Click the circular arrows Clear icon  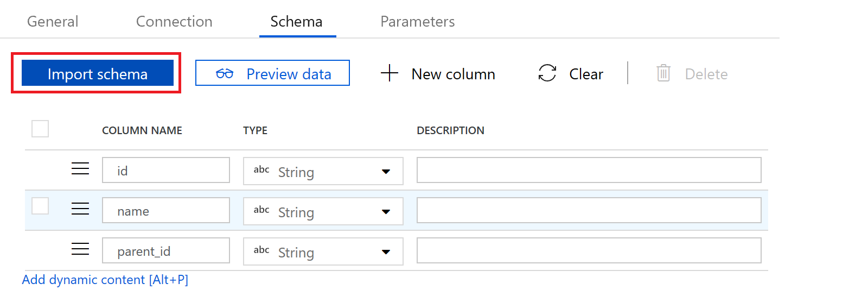tap(547, 73)
